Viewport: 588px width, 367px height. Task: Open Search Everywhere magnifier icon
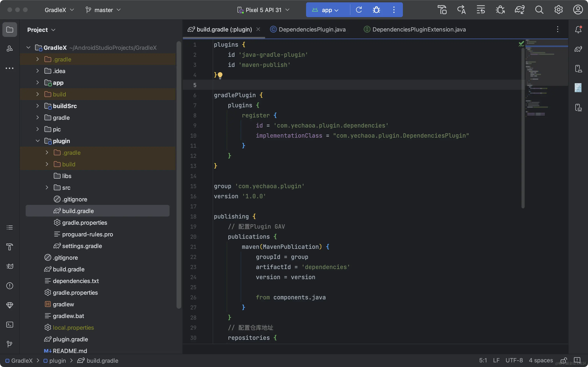pyautogui.click(x=539, y=10)
